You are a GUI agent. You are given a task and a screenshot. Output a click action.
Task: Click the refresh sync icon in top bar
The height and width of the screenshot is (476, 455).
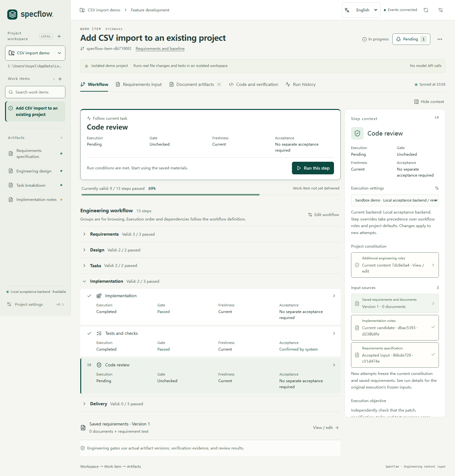[x=426, y=10]
